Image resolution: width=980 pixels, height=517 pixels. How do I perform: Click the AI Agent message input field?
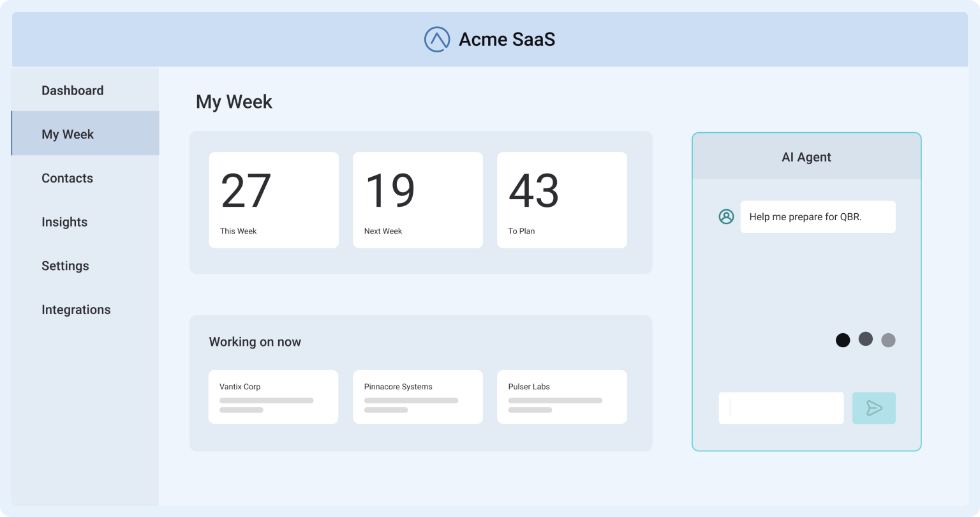[782, 408]
